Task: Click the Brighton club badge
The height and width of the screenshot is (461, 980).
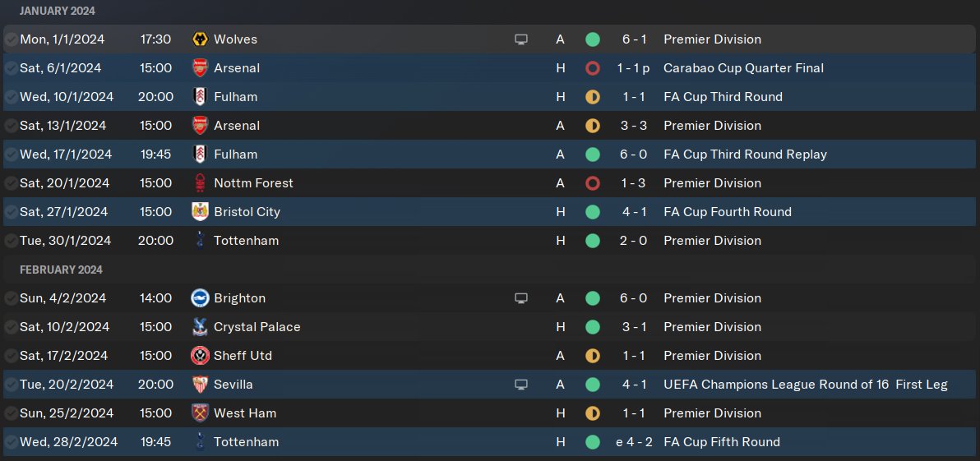Action: click(x=199, y=298)
